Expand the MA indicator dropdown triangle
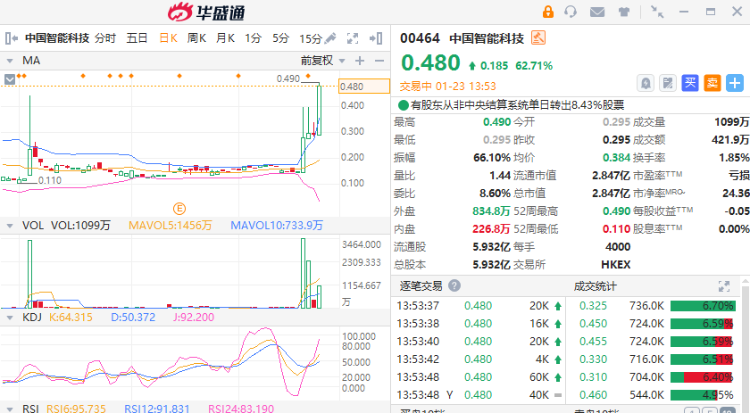Screen dimensions: 750x413 [x=10, y=61]
